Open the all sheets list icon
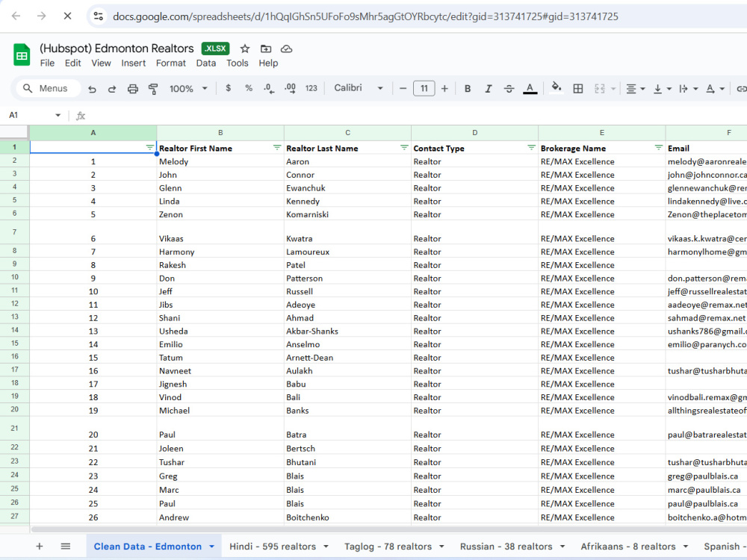Screen dimensions: 747x560 66,547
